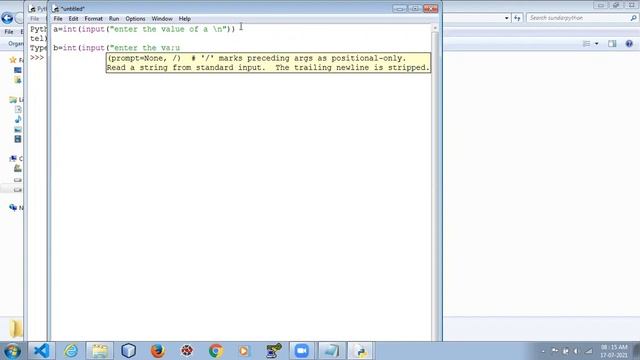Launch Visual Studio Code from taskbar
This screenshot has width=640, height=360.
(x=42, y=351)
